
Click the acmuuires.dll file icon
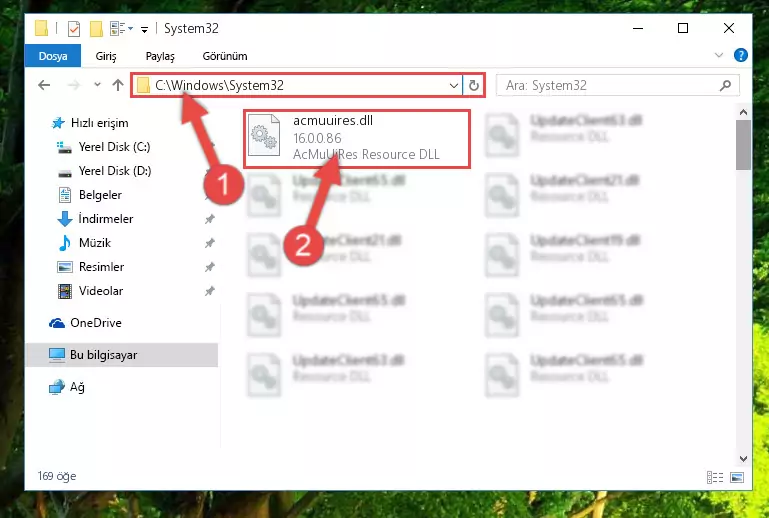(264, 135)
